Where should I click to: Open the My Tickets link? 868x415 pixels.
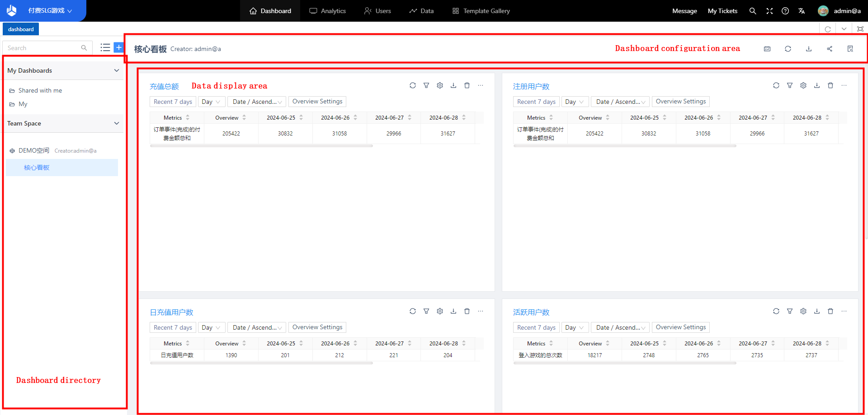click(722, 11)
